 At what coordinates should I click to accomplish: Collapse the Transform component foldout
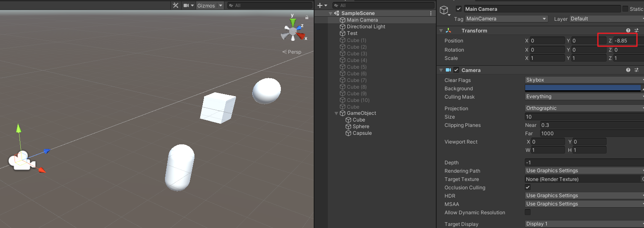click(441, 31)
